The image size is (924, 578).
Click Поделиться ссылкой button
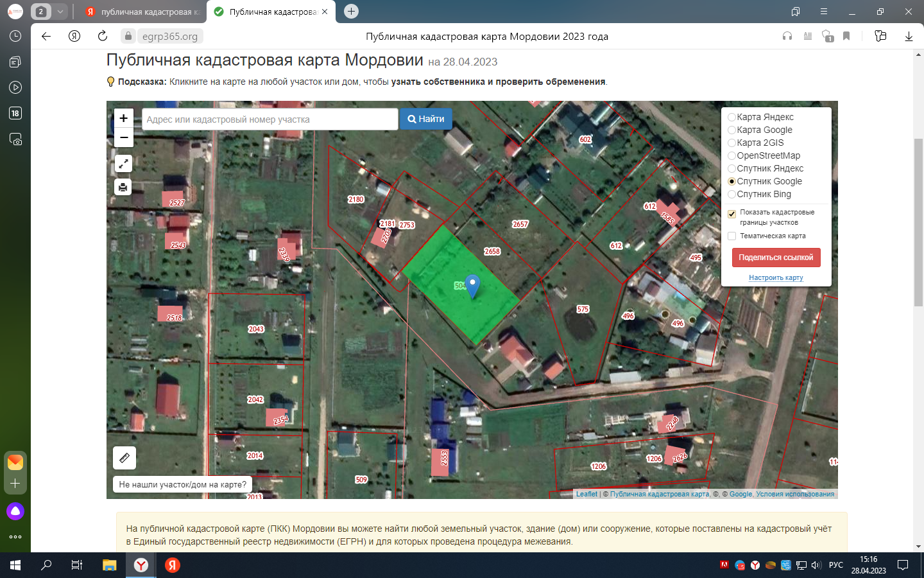(776, 258)
